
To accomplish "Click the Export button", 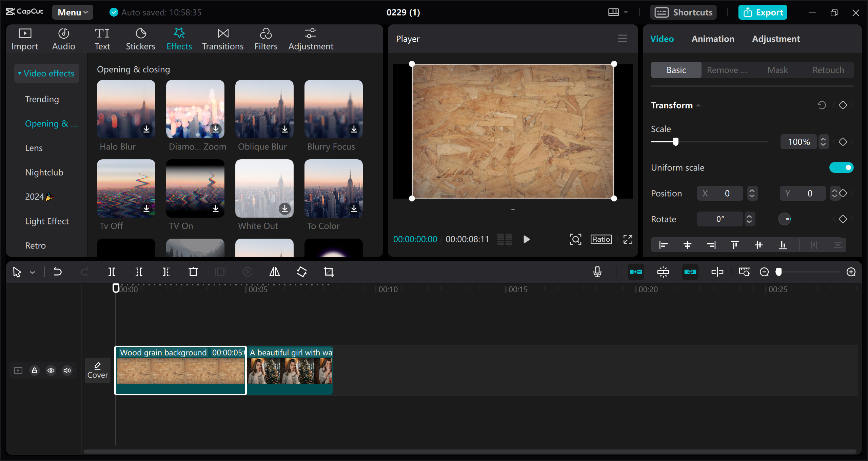I will [x=763, y=12].
